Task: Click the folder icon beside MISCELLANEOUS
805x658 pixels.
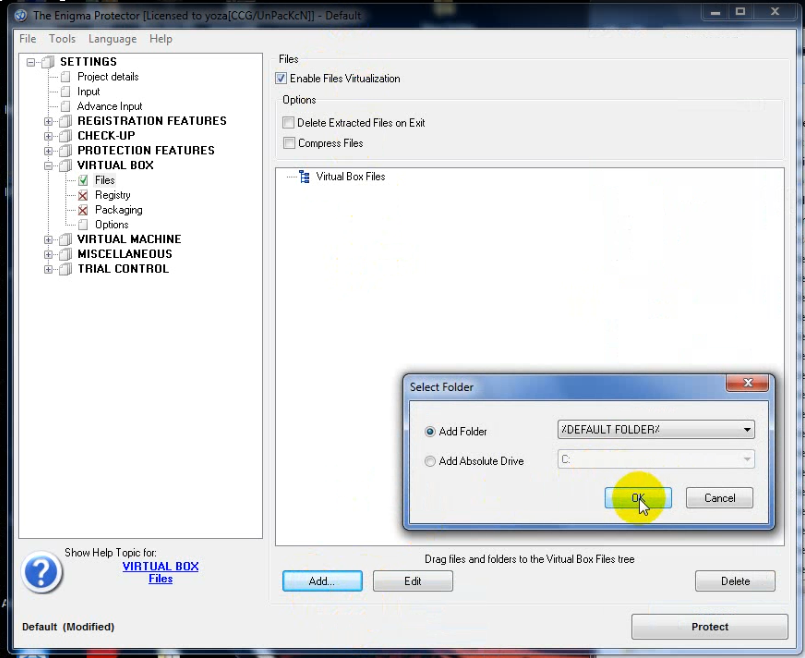Action: 66,254
